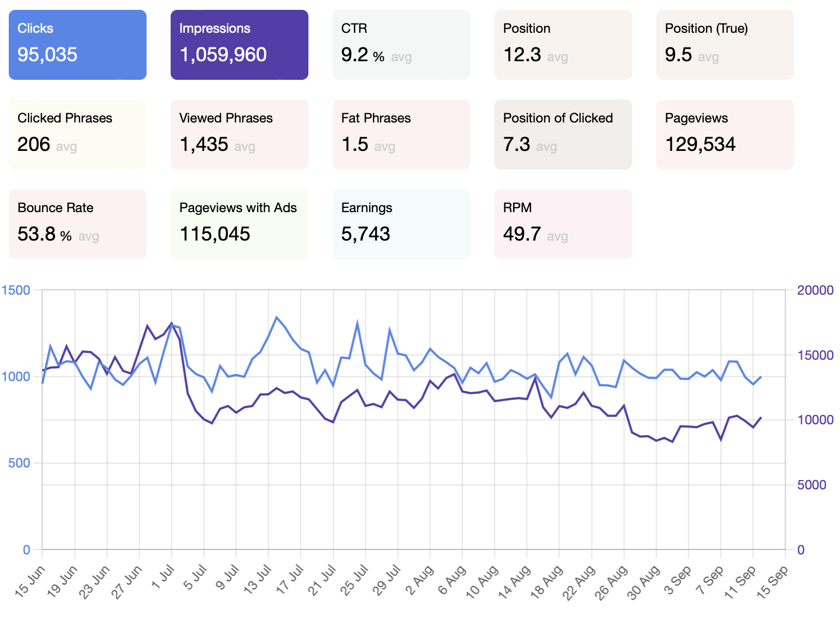The image size is (840, 620).
Task: Click the 9.5 true position value
Action: point(679,55)
